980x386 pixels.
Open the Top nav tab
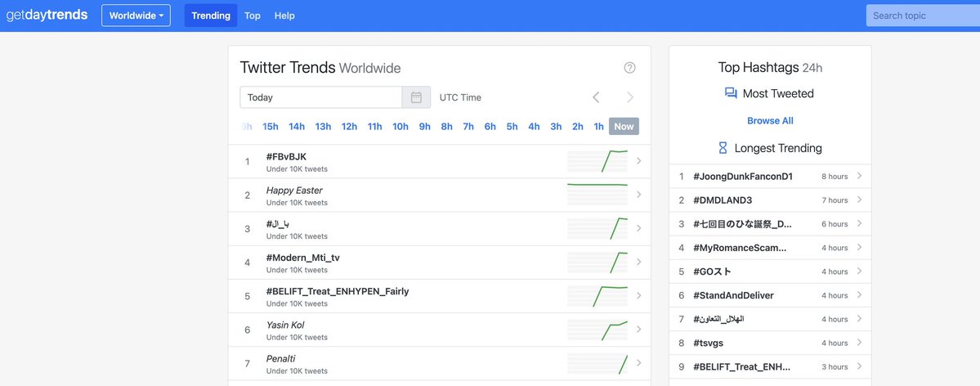point(253,16)
